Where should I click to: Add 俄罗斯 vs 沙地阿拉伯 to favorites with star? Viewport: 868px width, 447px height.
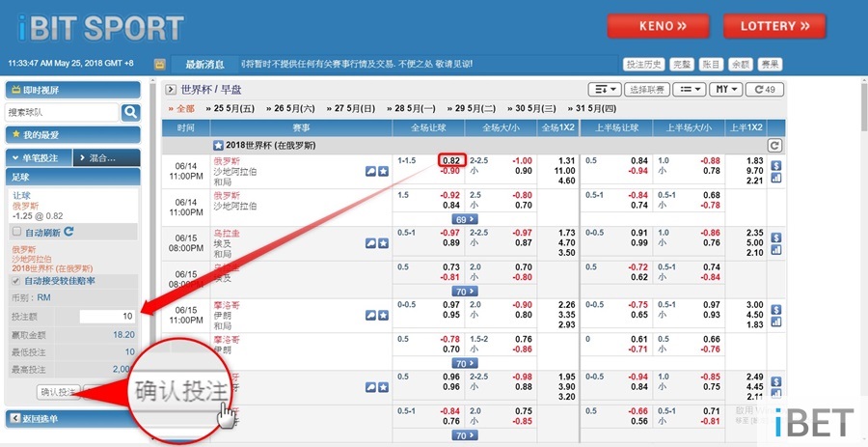[383, 172]
